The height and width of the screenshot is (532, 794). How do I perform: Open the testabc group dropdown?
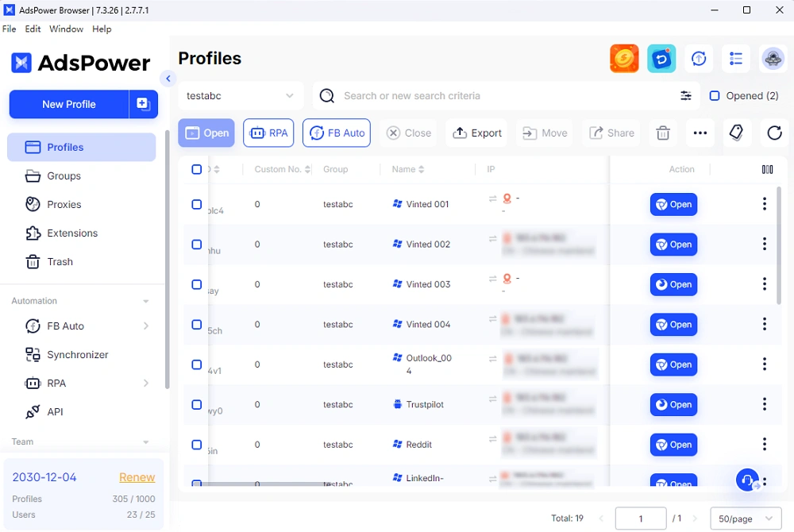[x=241, y=95]
